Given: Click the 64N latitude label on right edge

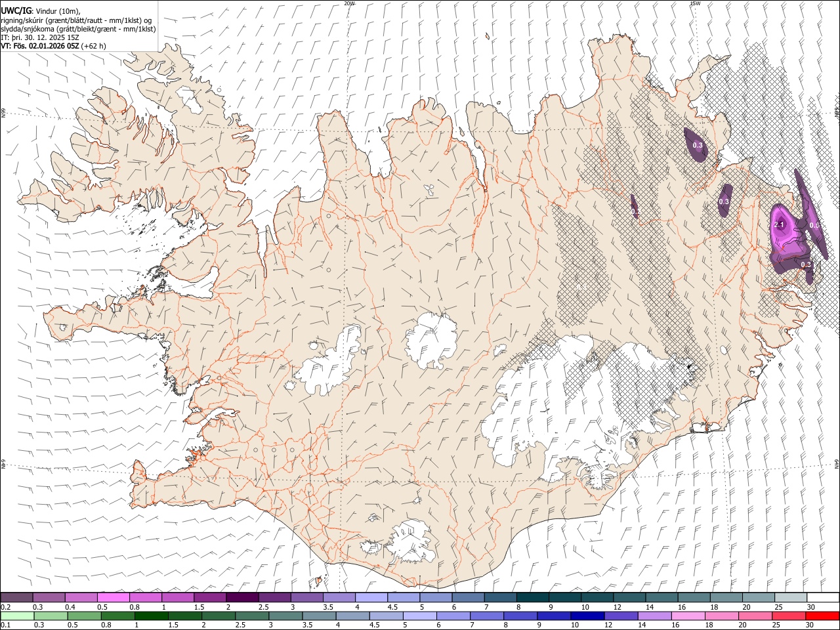Looking at the screenshot, I should (x=837, y=463).
